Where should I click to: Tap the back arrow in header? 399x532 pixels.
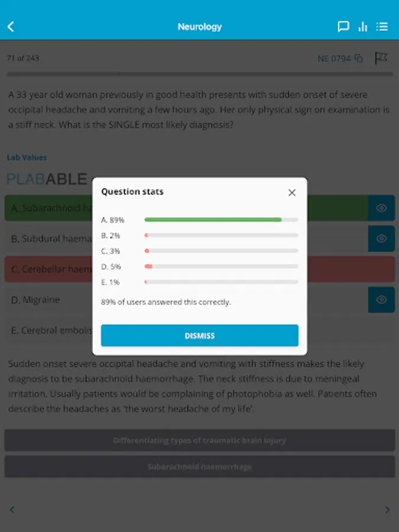pyautogui.click(x=11, y=27)
